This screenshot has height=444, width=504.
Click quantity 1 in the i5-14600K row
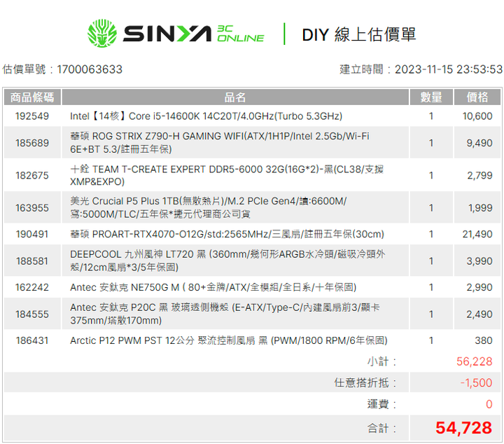431,116
